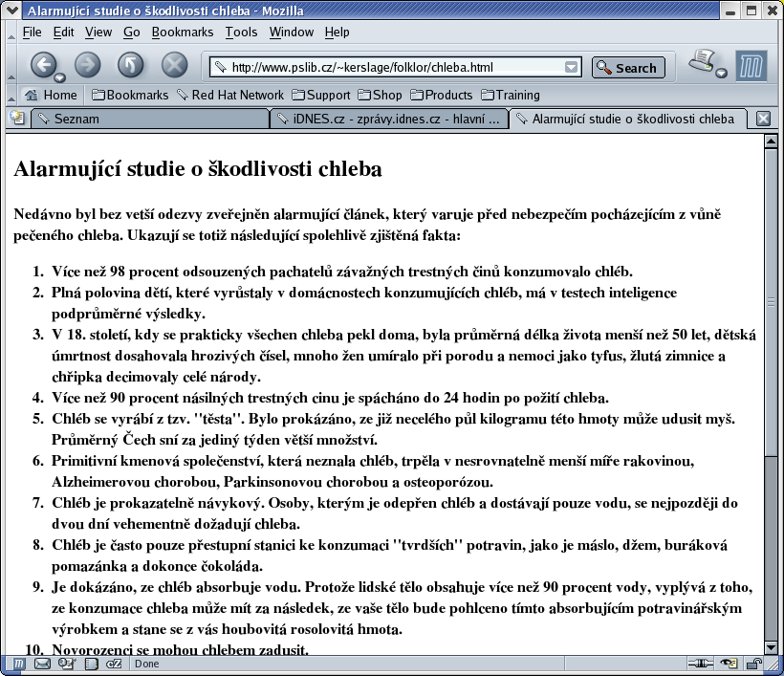Minimize the Mozilla window
This screenshot has width=784, height=676.
[730, 11]
